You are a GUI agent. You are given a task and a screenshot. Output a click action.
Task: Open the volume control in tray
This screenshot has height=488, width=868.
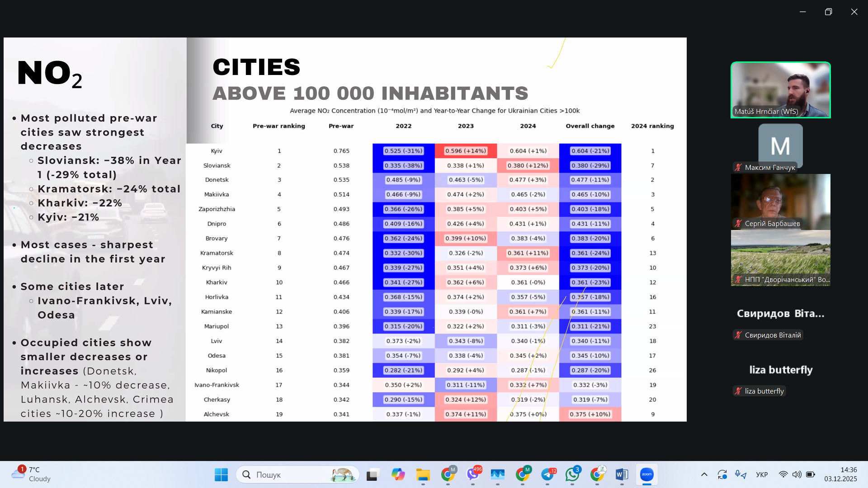(797, 474)
